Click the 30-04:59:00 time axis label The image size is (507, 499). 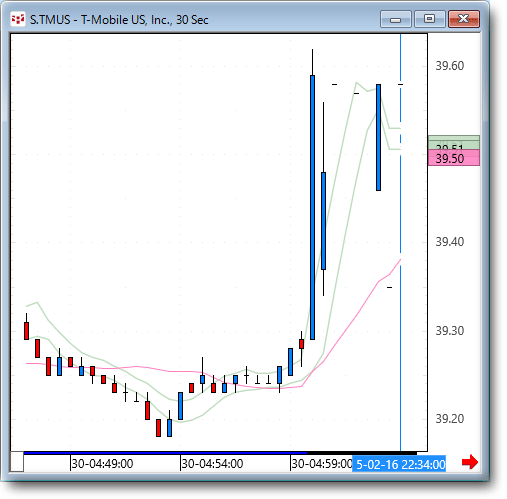click(x=322, y=464)
